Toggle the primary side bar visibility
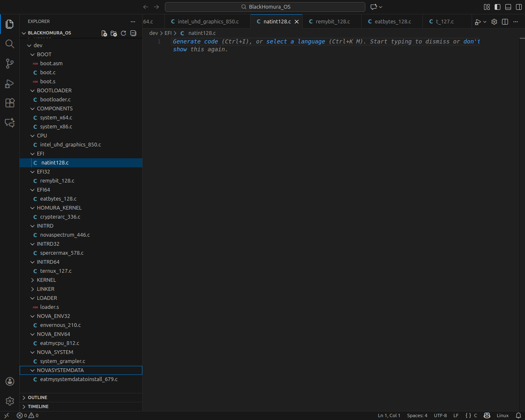Viewport: 525px width, 420px height. (x=498, y=7)
